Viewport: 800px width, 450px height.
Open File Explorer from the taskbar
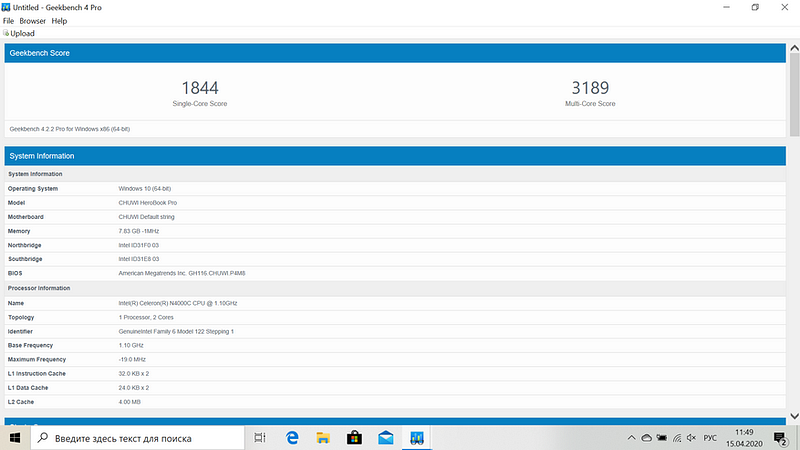click(323, 438)
